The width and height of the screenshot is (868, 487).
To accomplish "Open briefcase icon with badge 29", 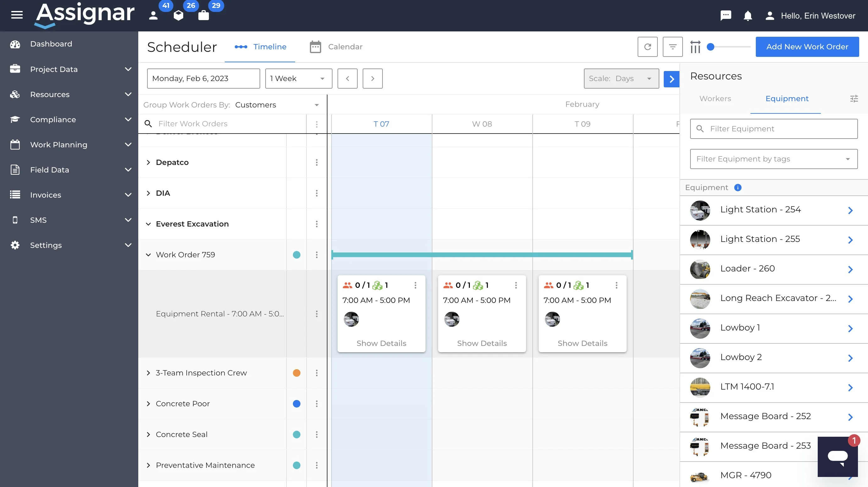I will tap(204, 15).
